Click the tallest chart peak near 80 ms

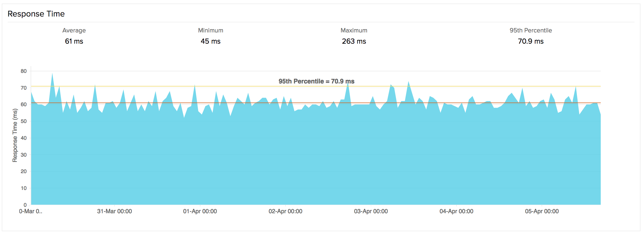(52, 74)
